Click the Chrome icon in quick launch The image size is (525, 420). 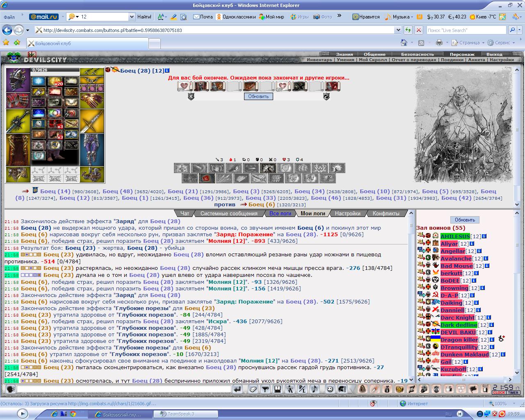pyautogui.click(x=73, y=414)
